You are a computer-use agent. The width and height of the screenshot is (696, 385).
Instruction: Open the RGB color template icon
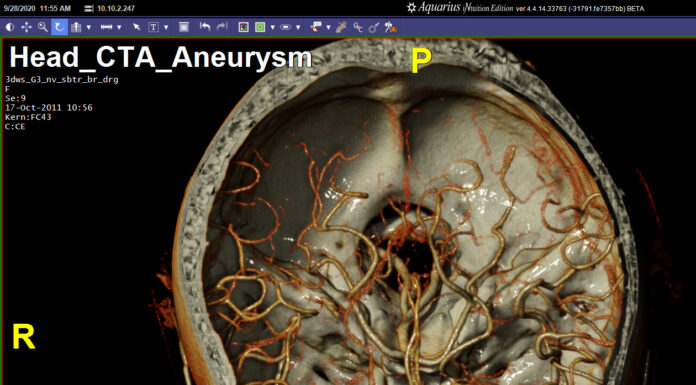243,27
